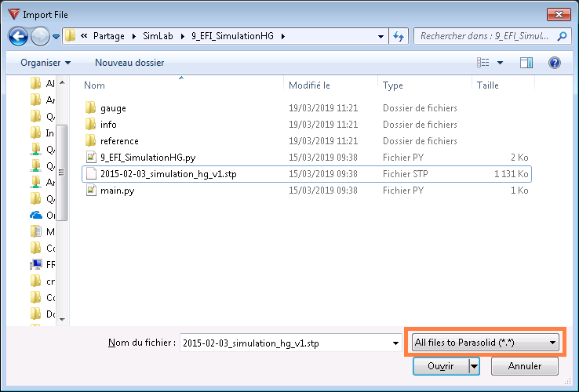Click the Annuler button

point(525,366)
